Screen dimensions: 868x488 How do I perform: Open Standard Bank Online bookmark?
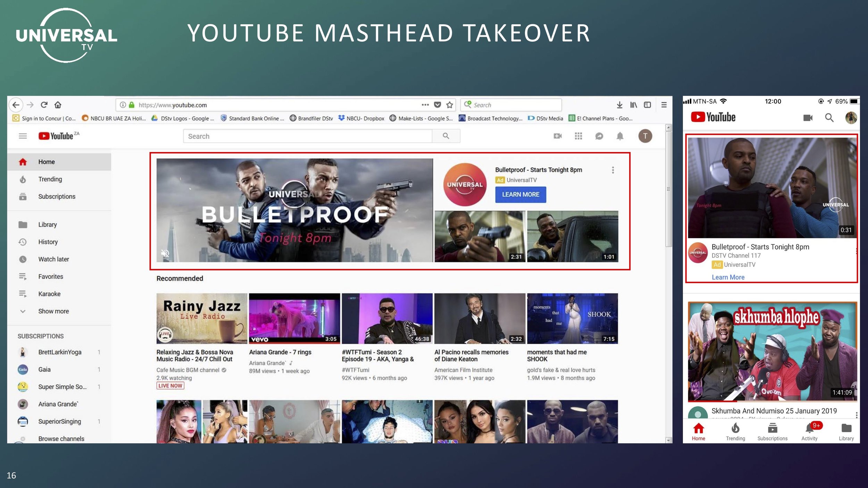tap(252, 118)
